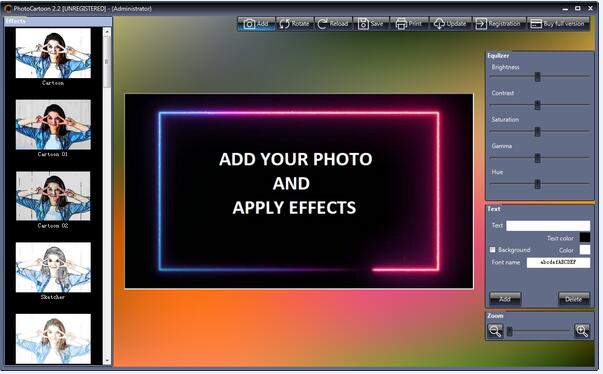The image size is (603, 374).
Task: Click the PhotoCartoon app icon in title bar
Action: coord(8,8)
